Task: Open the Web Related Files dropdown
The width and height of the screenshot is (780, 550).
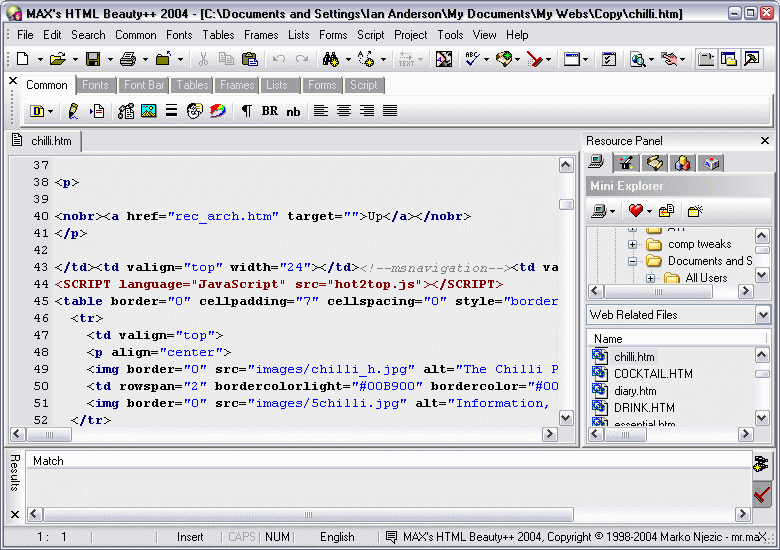Action: tap(763, 315)
